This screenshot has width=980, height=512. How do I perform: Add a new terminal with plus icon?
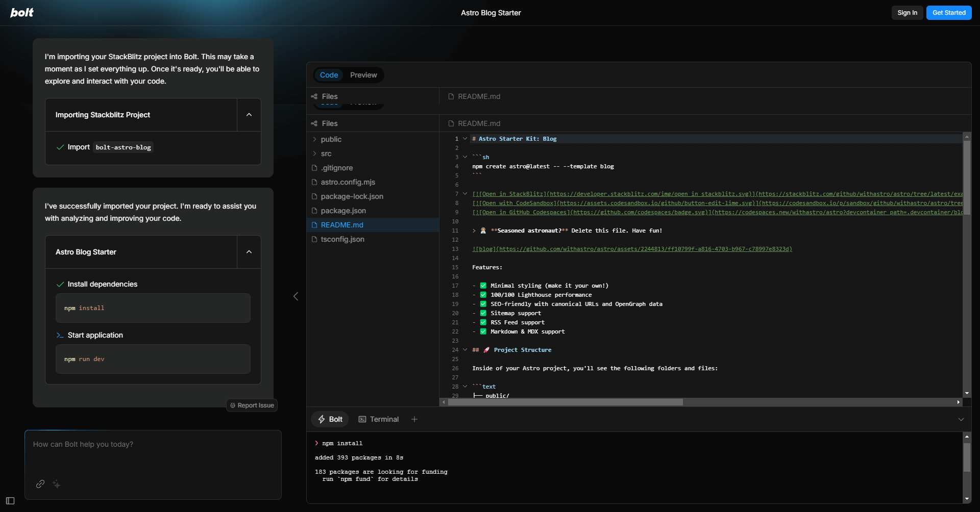[414, 419]
